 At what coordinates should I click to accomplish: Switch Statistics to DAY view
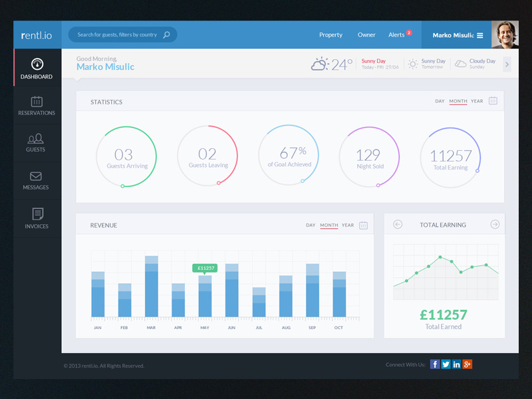[x=440, y=101]
